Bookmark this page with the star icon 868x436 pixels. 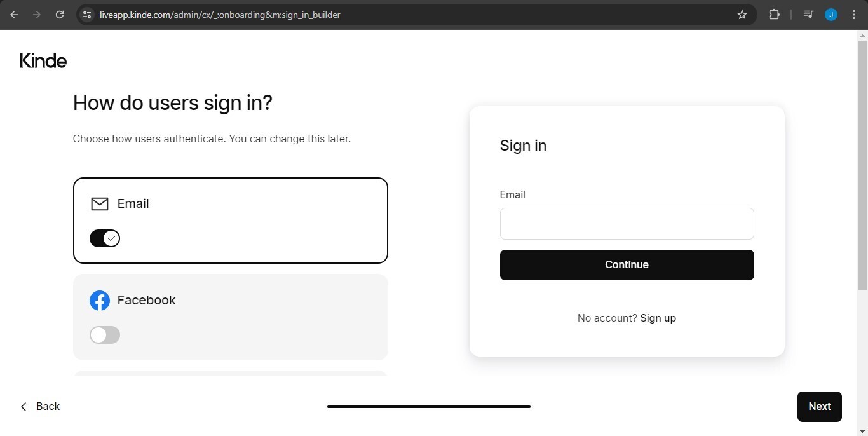click(x=742, y=15)
